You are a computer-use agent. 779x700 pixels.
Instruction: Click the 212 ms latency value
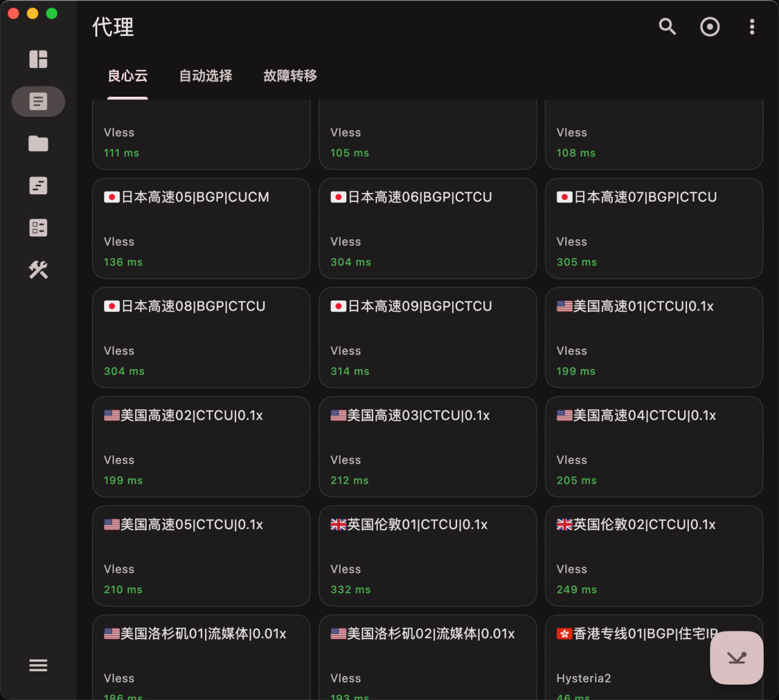pos(349,481)
